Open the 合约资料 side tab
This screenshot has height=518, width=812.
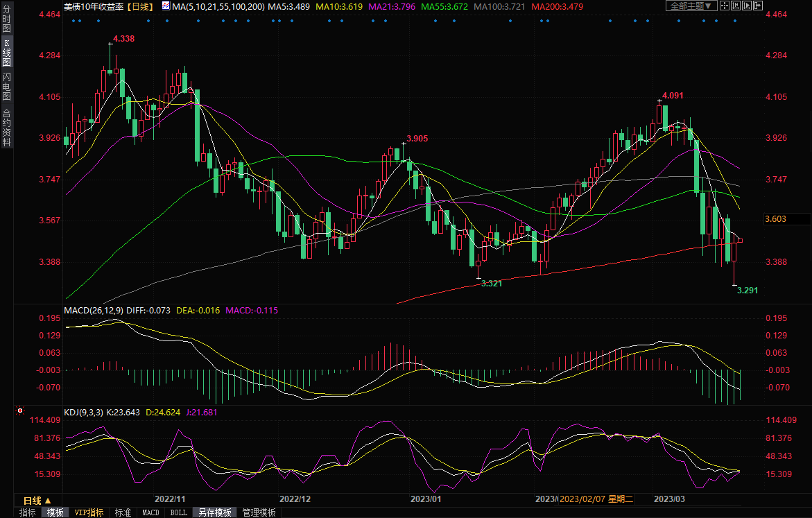point(6,128)
